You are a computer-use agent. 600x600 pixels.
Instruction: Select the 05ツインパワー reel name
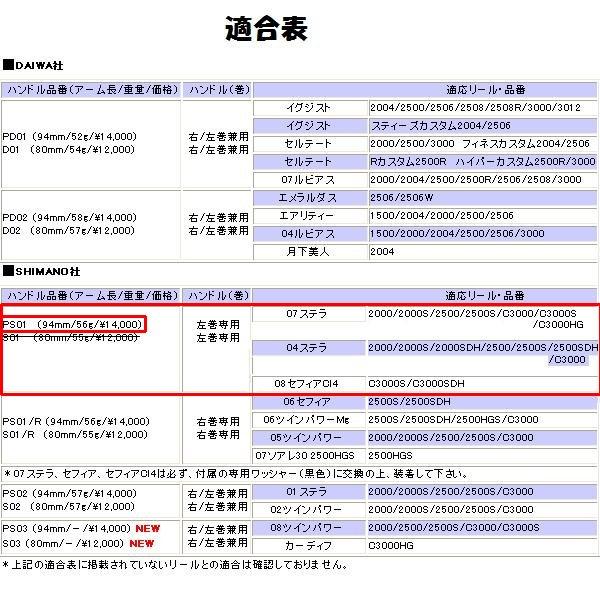tap(306, 438)
